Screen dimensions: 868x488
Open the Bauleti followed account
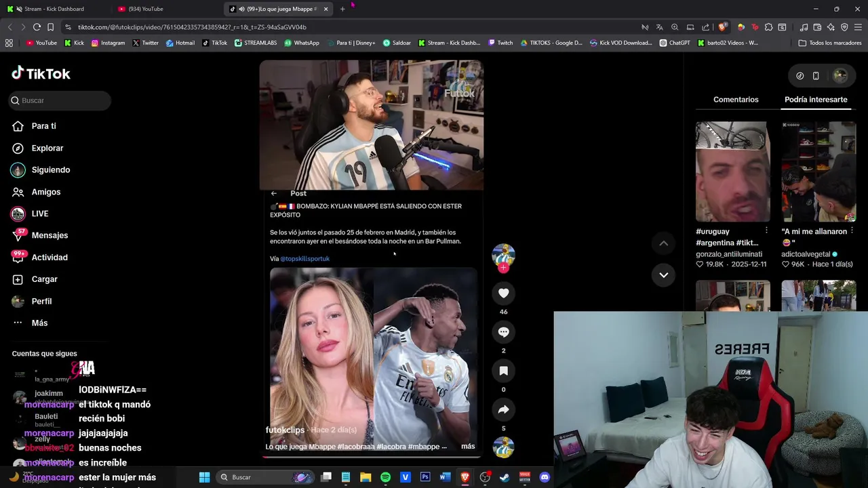(46, 416)
